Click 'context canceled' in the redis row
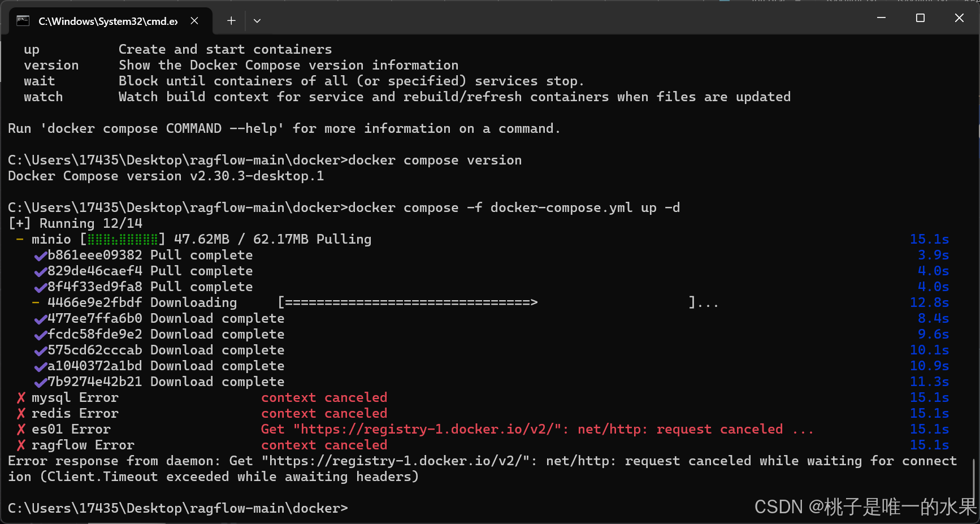980x524 pixels. [x=324, y=414]
